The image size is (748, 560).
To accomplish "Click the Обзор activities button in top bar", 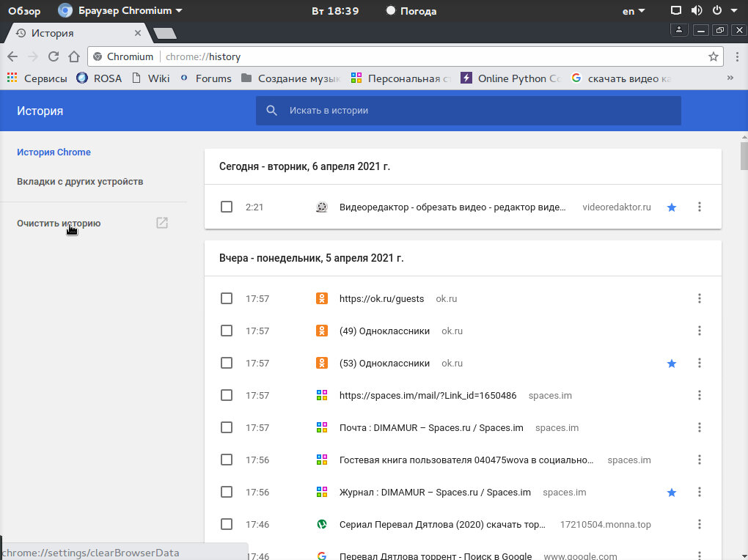I will (24, 10).
